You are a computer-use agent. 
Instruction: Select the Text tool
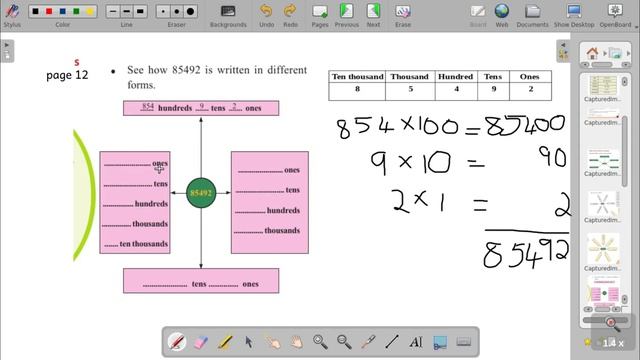pyautogui.click(x=416, y=342)
